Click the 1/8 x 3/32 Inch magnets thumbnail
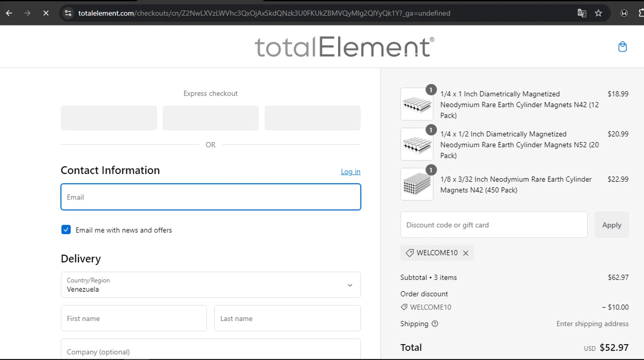The height and width of the screenshot is (360, 644). 417,185
